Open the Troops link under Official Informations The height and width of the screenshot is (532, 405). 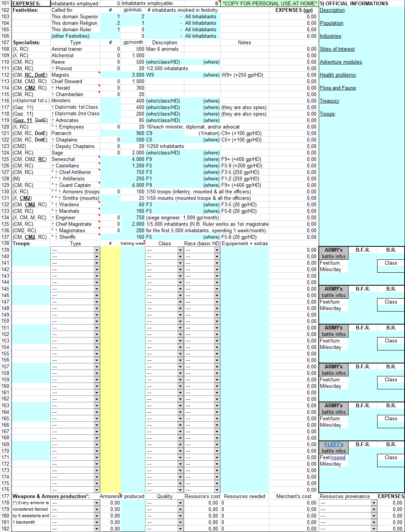pyautogui.click(x=328, y=114)
